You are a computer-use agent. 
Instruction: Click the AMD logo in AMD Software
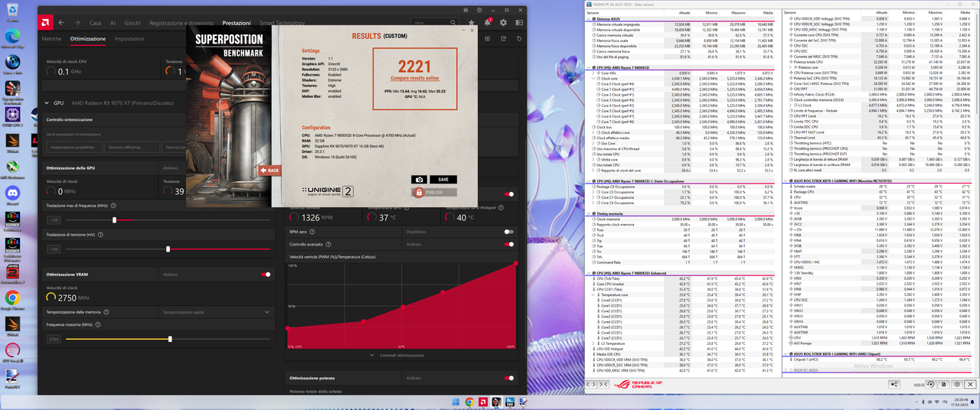(x=45, y=23)
